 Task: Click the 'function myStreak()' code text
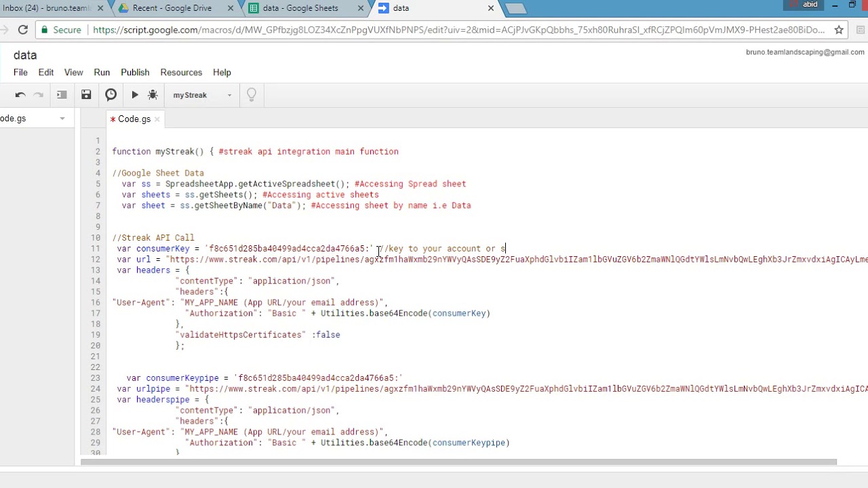[157, 152]
